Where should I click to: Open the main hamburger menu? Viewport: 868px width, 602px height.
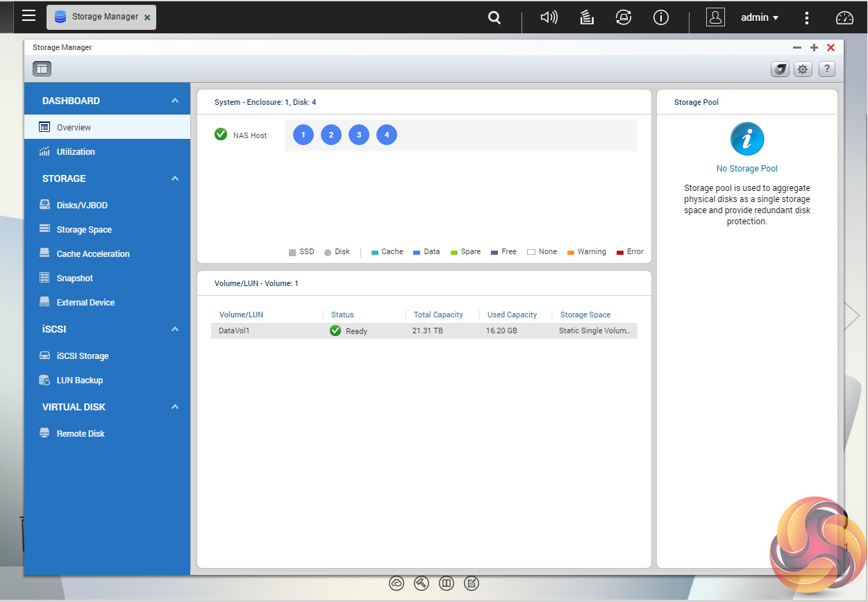point(28,16)
